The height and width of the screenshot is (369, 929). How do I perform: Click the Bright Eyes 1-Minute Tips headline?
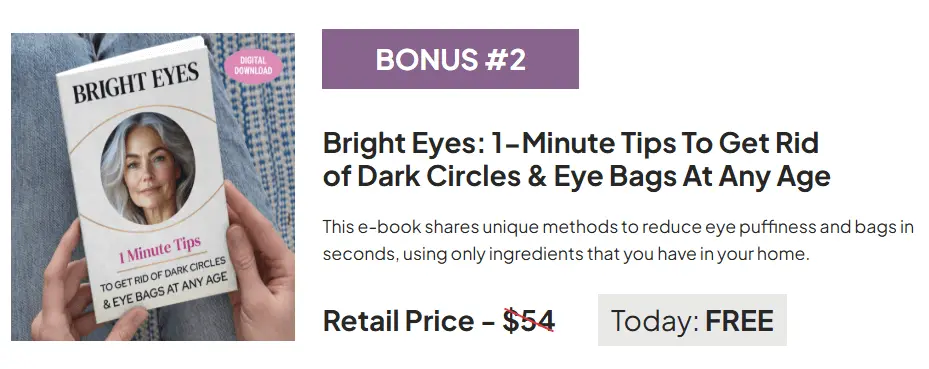pos(576,160)
